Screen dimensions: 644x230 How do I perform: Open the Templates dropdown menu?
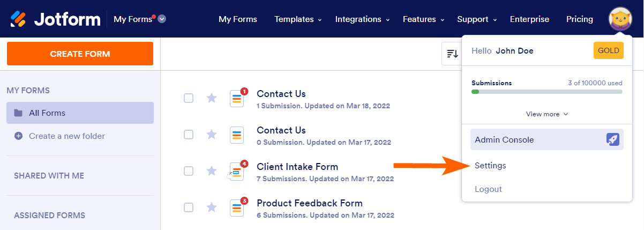tap(298, 19)
